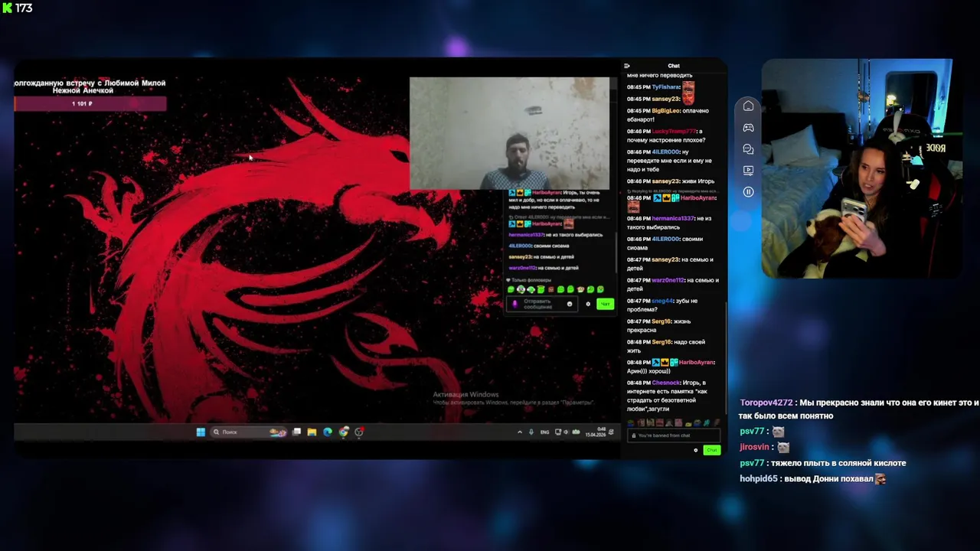Viewport: 980px width, 551px height.
Task: Click the 1 101 ₽ donation goal bar
Action: coord(90,103)
